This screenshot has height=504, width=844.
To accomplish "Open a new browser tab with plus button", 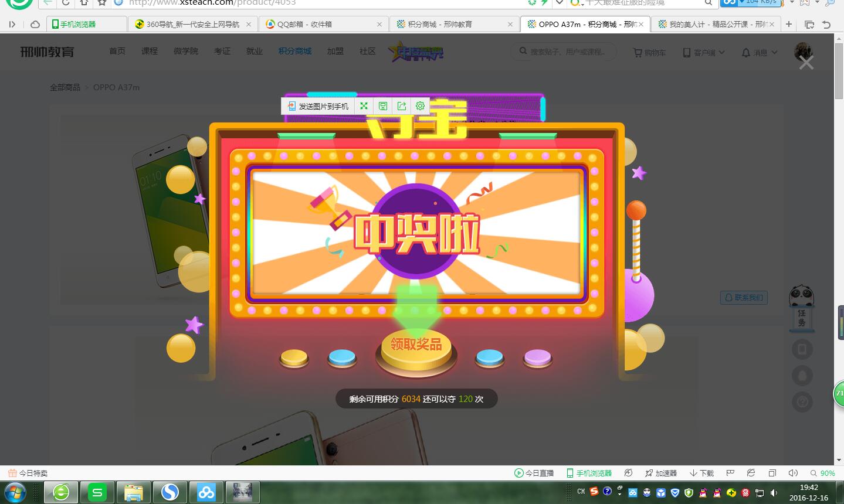I will (x=789, y=24).
